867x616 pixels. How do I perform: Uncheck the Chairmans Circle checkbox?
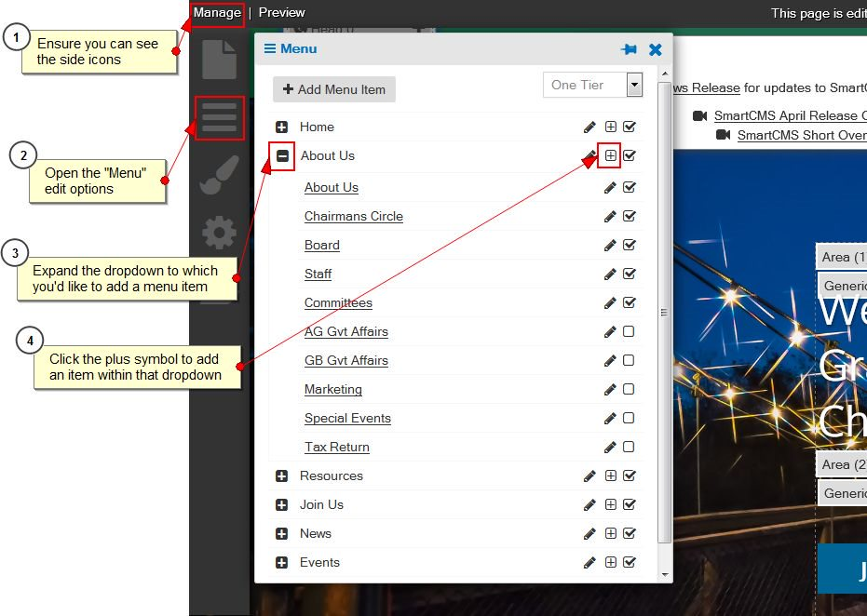point(630,216)
